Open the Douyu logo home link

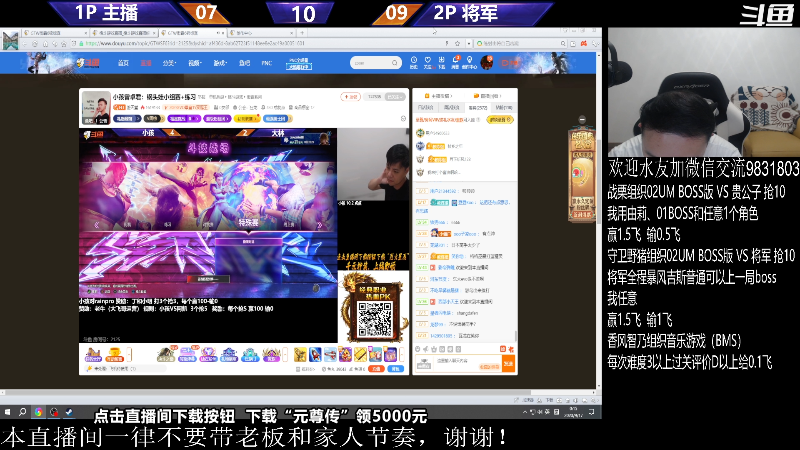88,63
